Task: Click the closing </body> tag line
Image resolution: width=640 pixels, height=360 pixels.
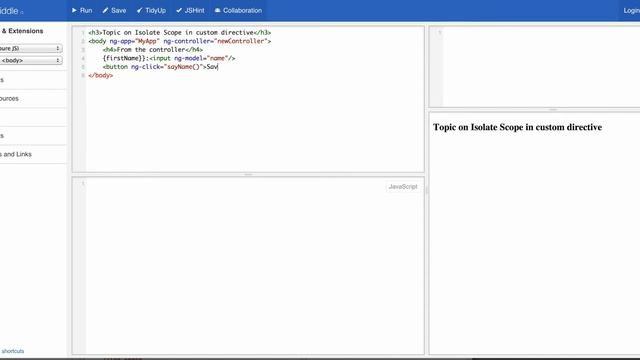Action: [100, 76]
